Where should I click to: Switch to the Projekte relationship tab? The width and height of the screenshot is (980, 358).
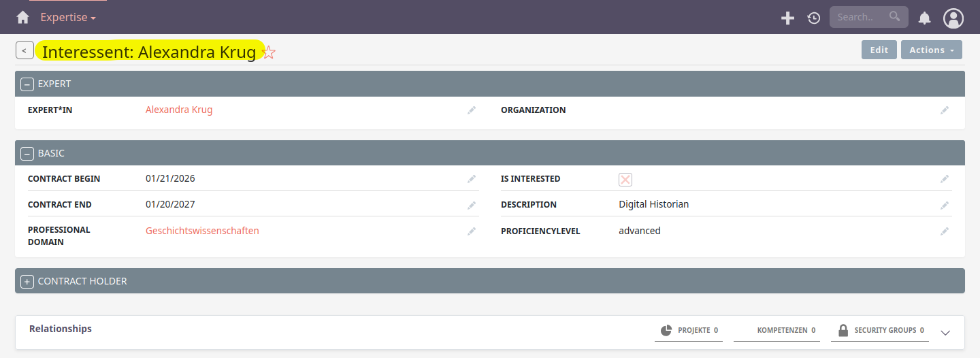pos(689,331)
